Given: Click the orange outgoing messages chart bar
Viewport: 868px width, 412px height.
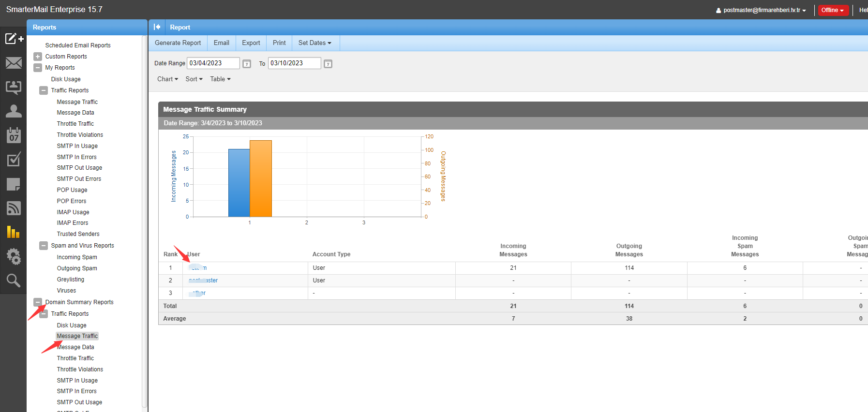Looking at the screenshot, I should [x=261, y=178].
